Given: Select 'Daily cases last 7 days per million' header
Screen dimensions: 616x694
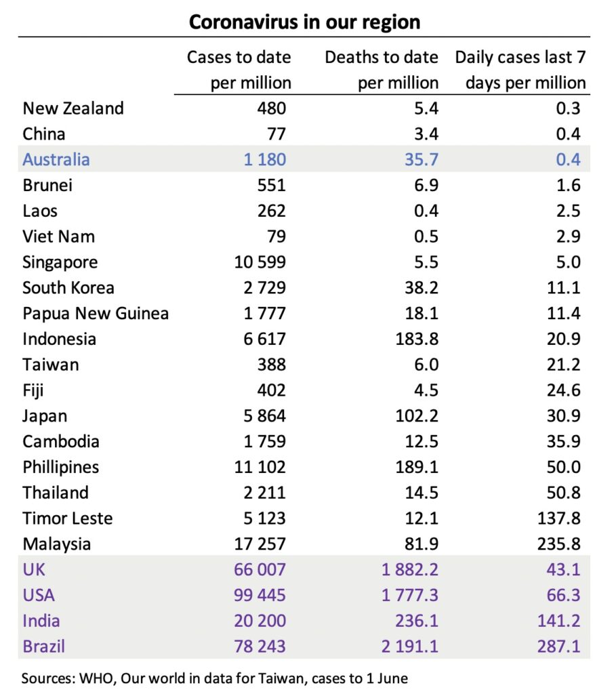Looking at the screenshot, I should coord(520,70).
